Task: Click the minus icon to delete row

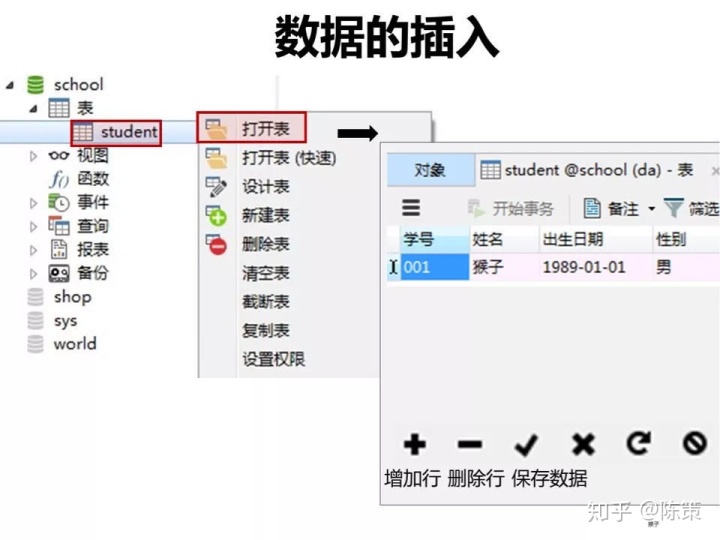Action: [470, 444]
